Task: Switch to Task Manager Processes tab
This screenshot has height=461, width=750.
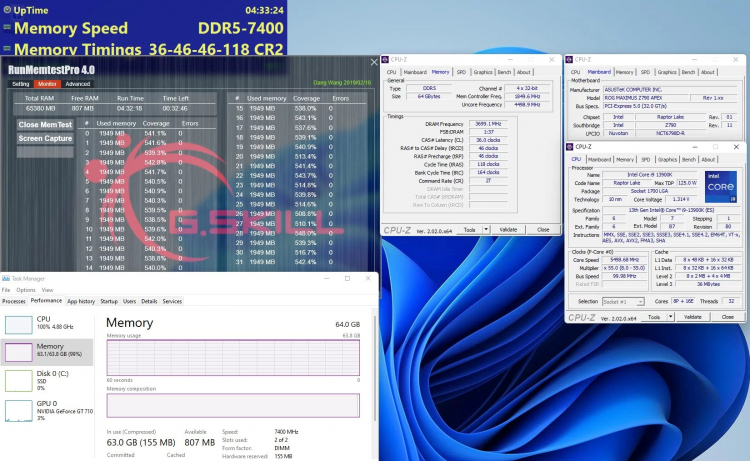Action: click(x=14, y=301)
